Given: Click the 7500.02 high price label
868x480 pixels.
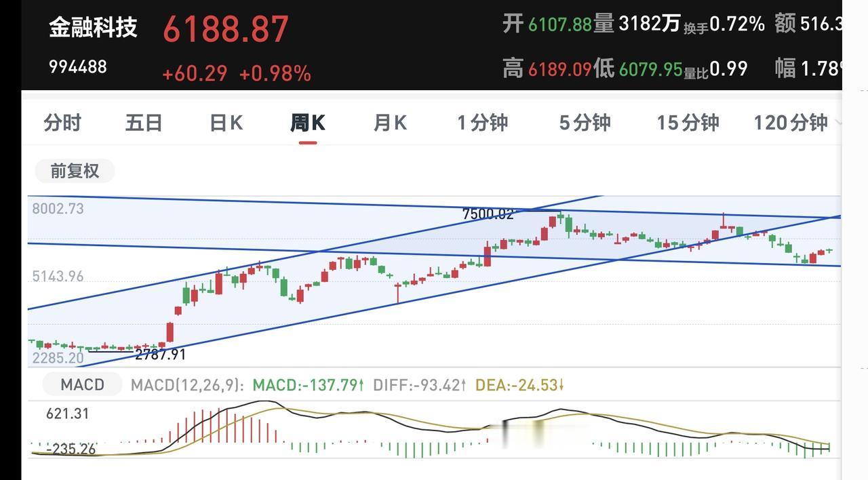Looking at the screenshot, I should 488,214.
